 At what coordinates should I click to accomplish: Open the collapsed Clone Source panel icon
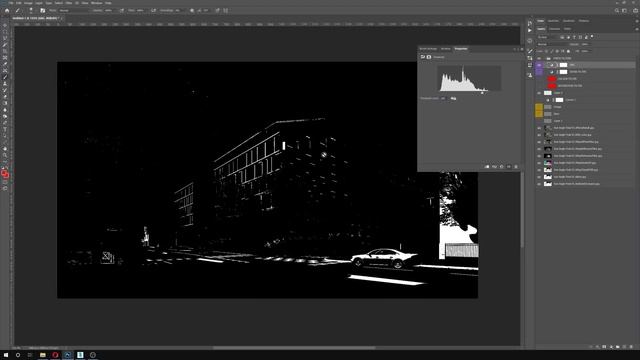click(x=530, y=75)
